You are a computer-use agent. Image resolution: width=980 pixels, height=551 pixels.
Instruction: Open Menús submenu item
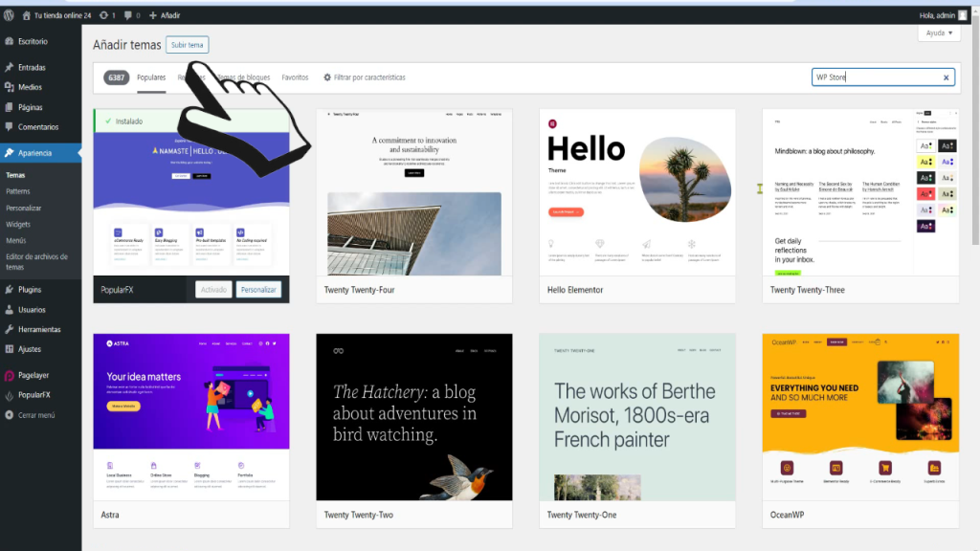click(x=16, y=240)
